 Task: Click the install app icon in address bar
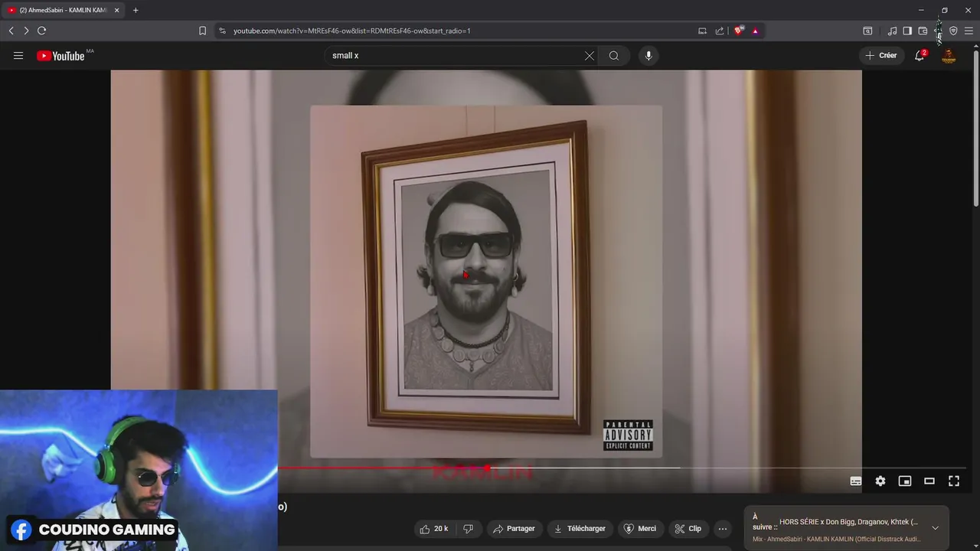pos(702,31)
